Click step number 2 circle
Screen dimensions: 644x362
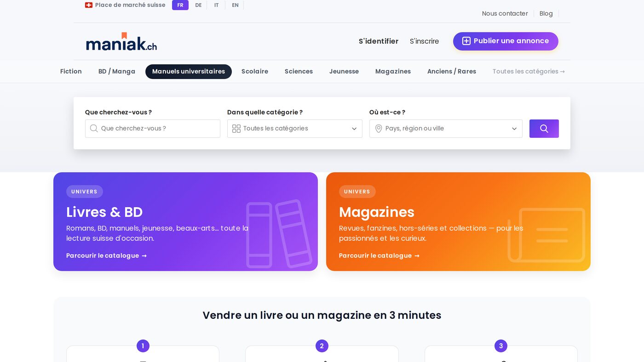click(x=322, y=346)
